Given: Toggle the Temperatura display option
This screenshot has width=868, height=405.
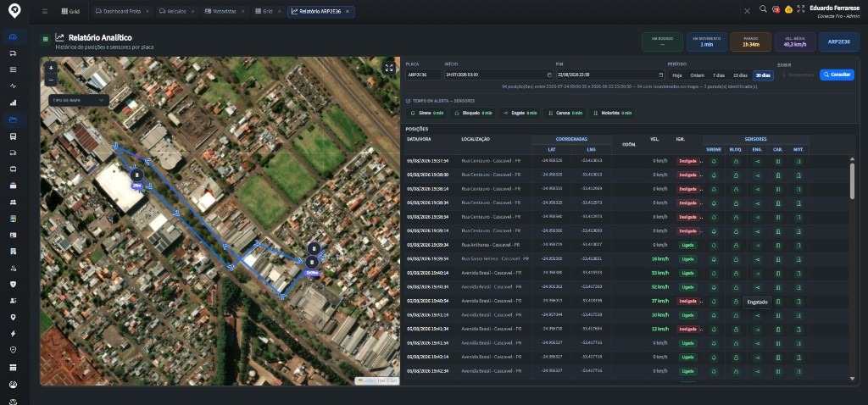Looking at the screenshot, I should pos(796,75).
